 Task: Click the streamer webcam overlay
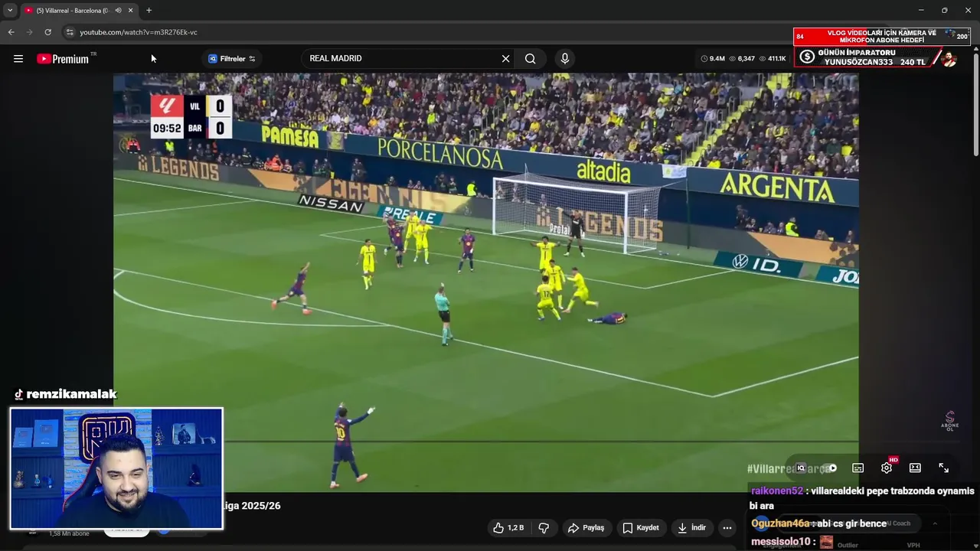pos(116,468)
